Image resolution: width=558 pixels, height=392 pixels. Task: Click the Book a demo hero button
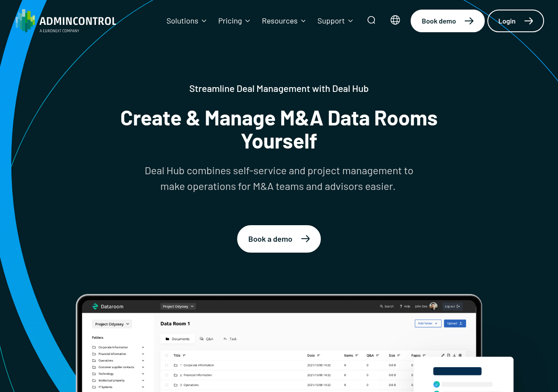click(x=279, y=239)
